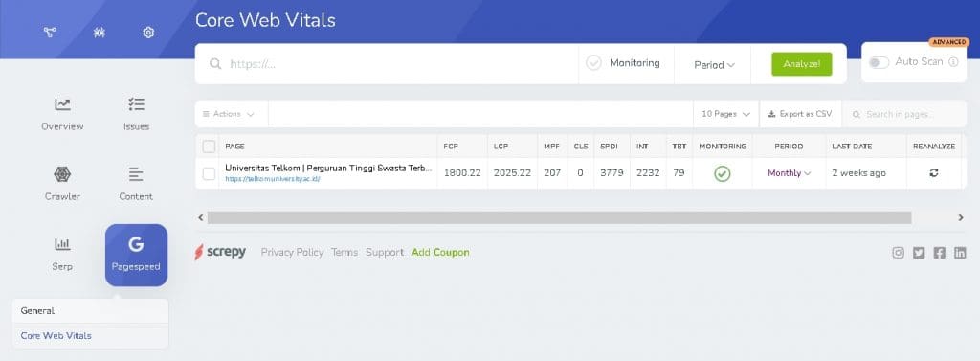Open the Crawler spider-web icon
This screenshot has width=980, height=361.
pyautogui.click(x=62, y=174)
